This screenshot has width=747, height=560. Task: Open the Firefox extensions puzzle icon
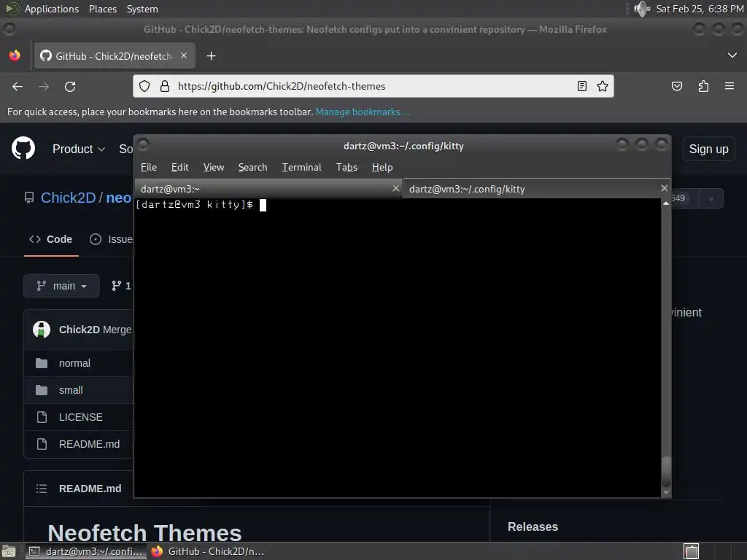click(x=703, y=86)
